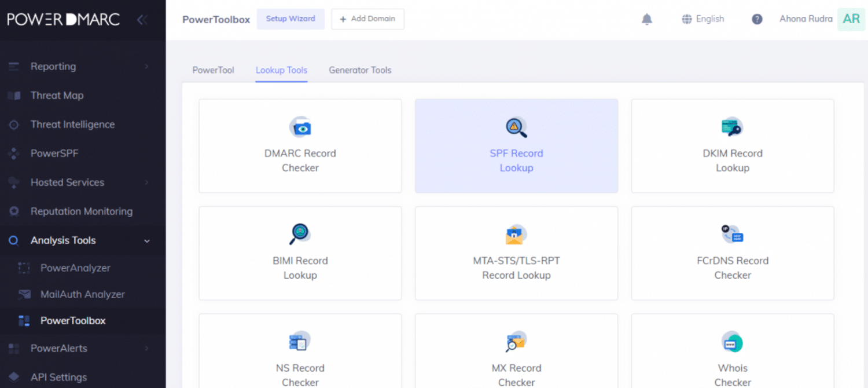Expand the Hosted Services section
Viewport: 868px width, 388px height.
coord(67,182)
